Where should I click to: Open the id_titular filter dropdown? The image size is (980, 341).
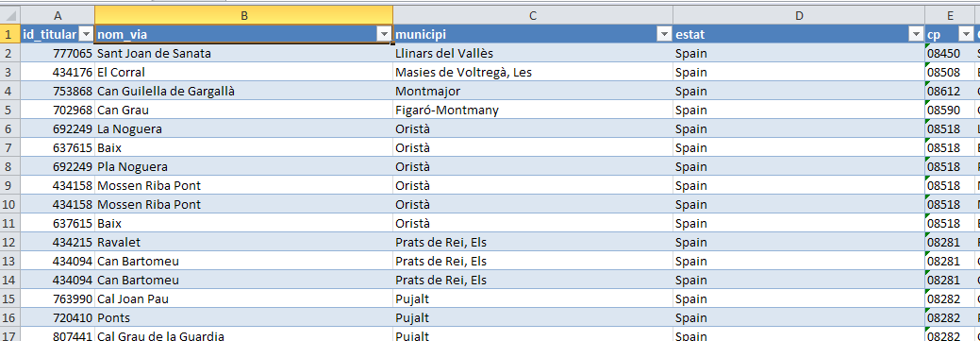(x=86, y=34)
